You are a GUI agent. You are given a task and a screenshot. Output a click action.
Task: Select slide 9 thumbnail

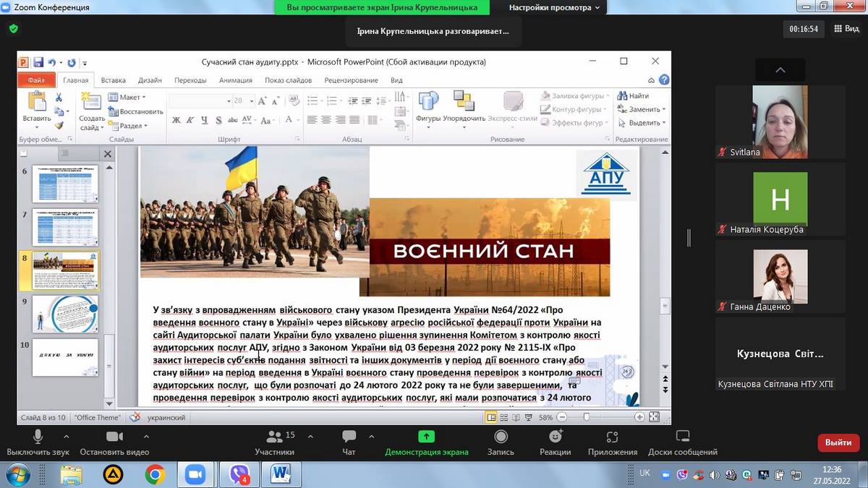[65, 314]
